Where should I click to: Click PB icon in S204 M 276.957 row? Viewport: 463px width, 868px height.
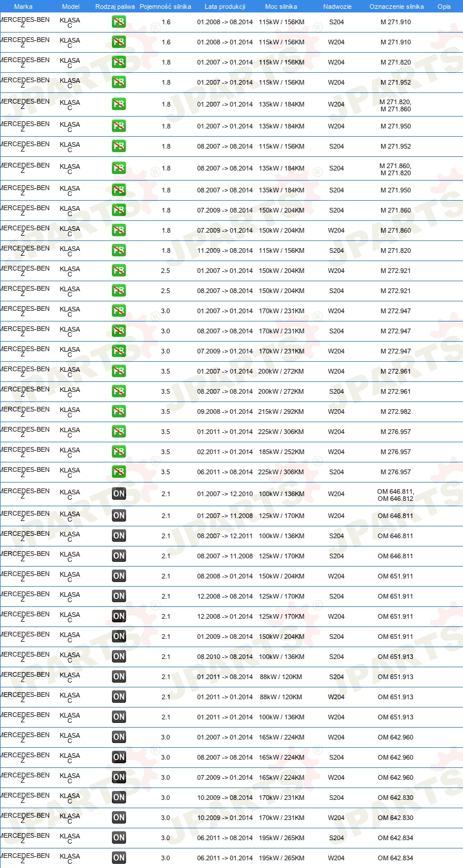[x=119, y=472]
